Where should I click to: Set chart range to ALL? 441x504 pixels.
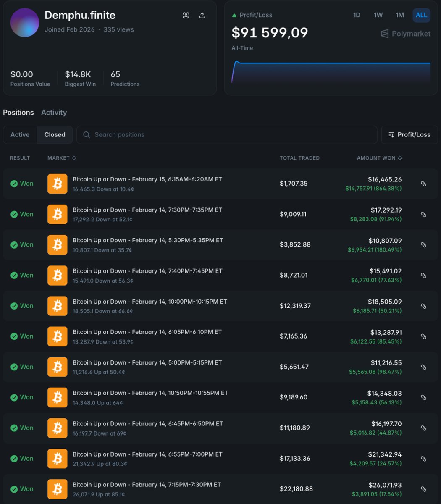[x=421, y=15]
